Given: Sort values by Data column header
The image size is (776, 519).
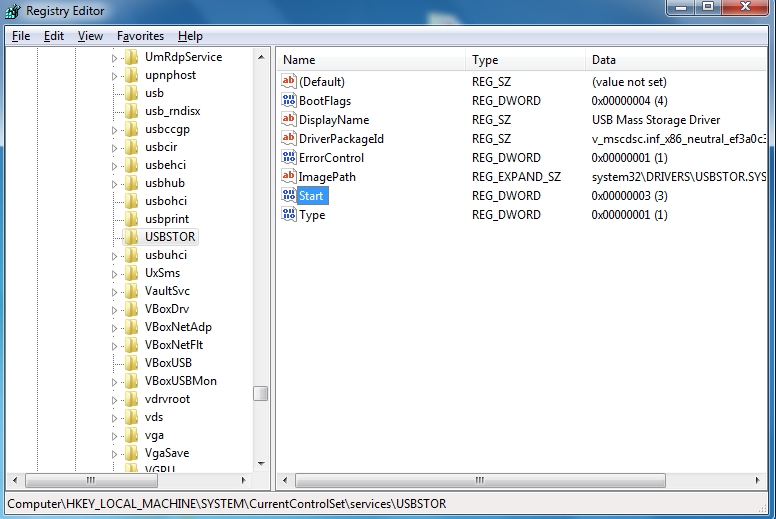Looking at the screenshot, I should [x=676, y=60].
